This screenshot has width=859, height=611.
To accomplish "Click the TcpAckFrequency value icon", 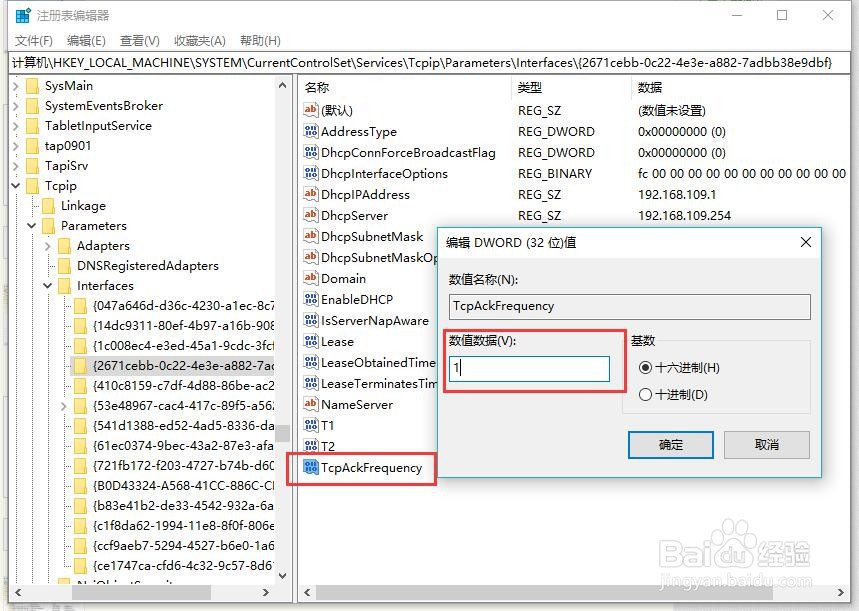I will [x=311, y=467].
